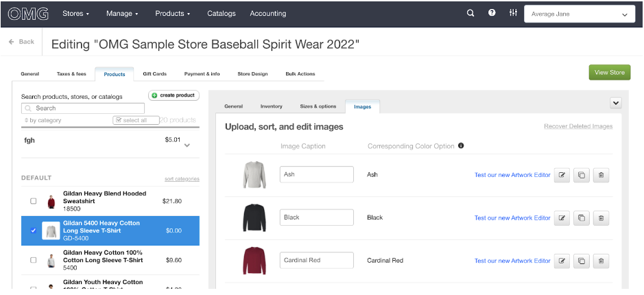Click the $21.80 price

172,201
